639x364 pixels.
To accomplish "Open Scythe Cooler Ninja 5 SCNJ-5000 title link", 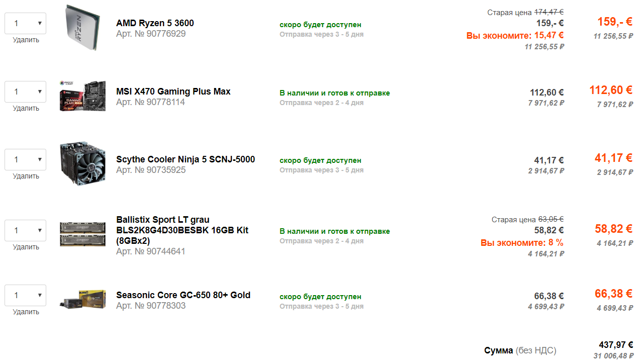I will point(186,159).
